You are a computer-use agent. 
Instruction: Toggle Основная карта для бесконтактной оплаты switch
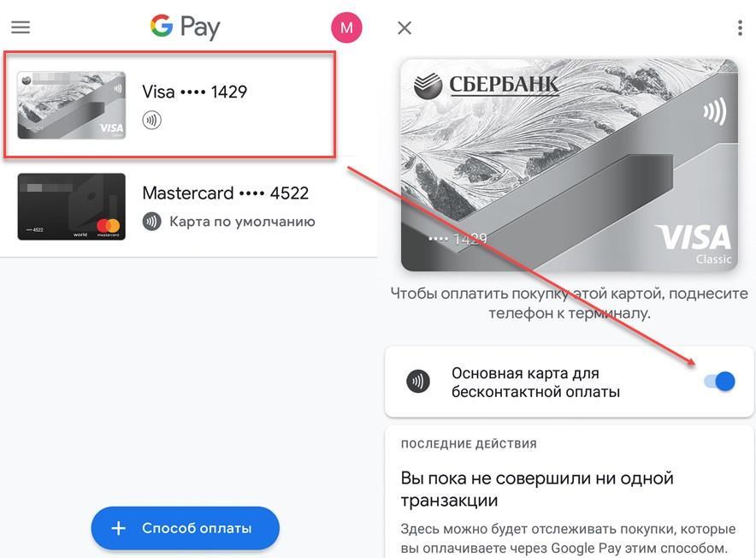tap(719, 382)
